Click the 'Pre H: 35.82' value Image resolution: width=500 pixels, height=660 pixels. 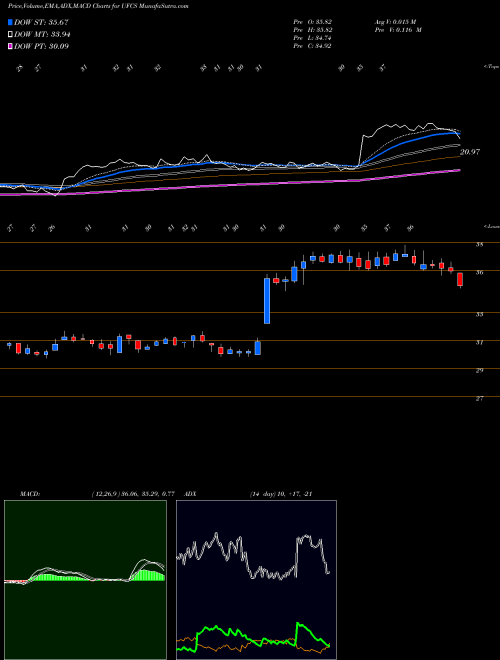[x=313, y=30]
